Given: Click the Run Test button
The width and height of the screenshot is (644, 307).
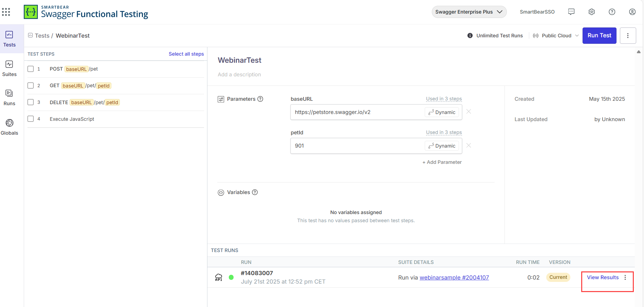Looking at the screenshot, I should click(599, 35).
